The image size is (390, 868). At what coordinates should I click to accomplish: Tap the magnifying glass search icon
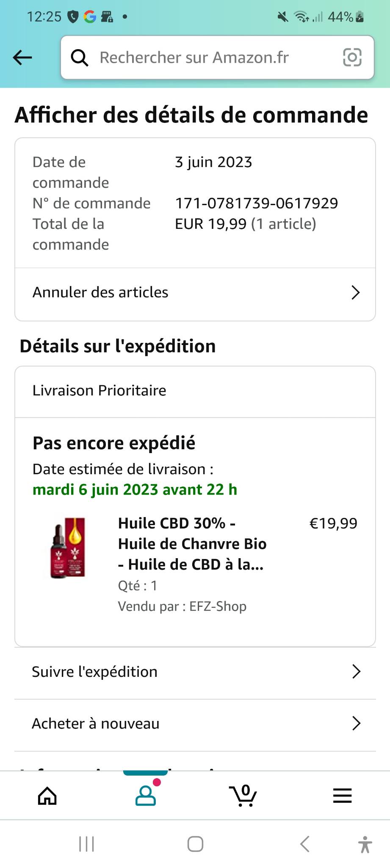80,58
